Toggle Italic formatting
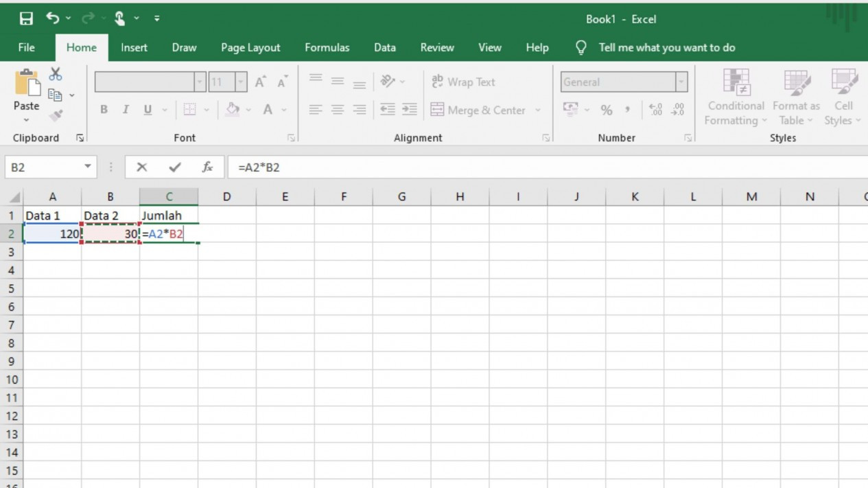The height and width of the screenshot is (488, 868). (126, 110)
